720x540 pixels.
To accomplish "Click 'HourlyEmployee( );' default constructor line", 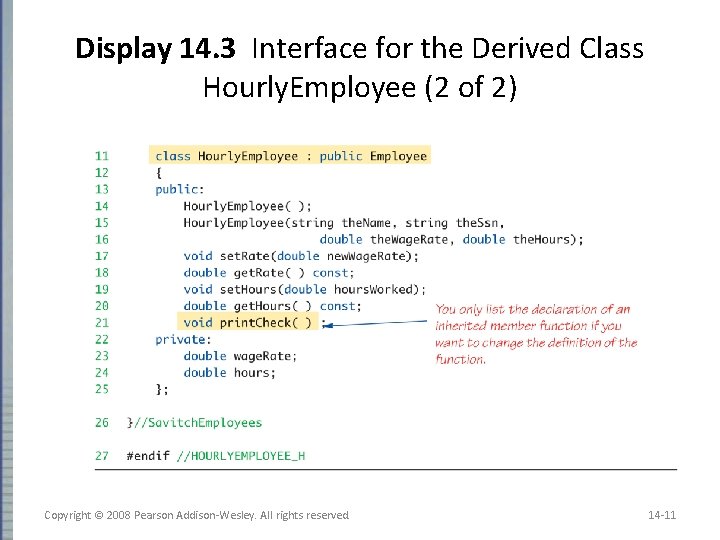I will click(x=247, y=206).
